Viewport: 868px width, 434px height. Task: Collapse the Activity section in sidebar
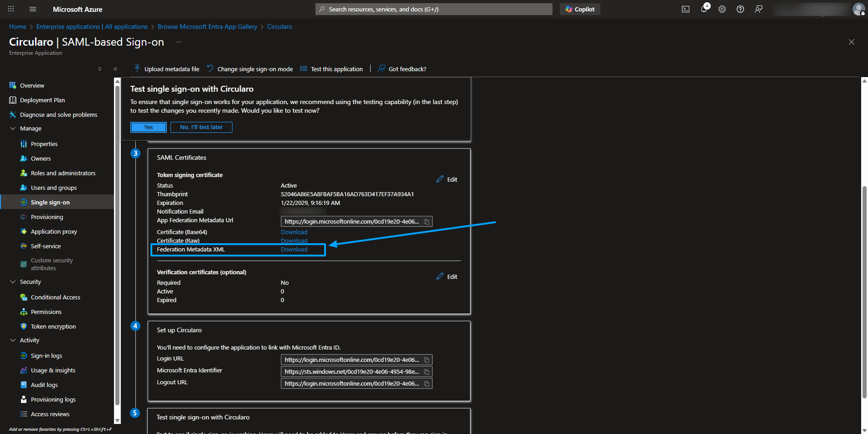pyautogui.click(x=13, y=340)
